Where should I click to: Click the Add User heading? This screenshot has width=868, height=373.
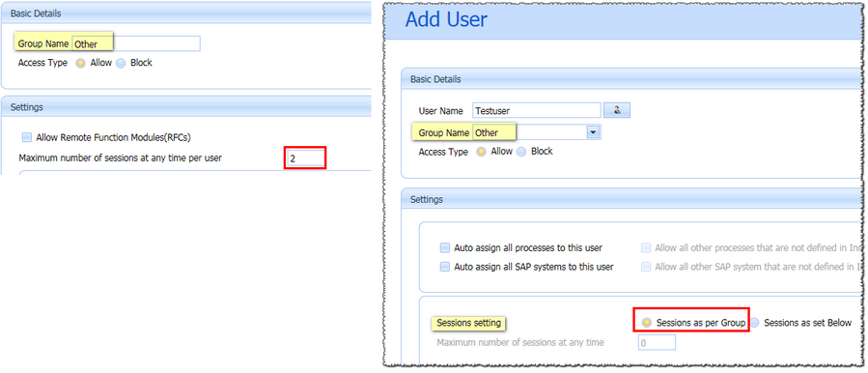[446, 19]
